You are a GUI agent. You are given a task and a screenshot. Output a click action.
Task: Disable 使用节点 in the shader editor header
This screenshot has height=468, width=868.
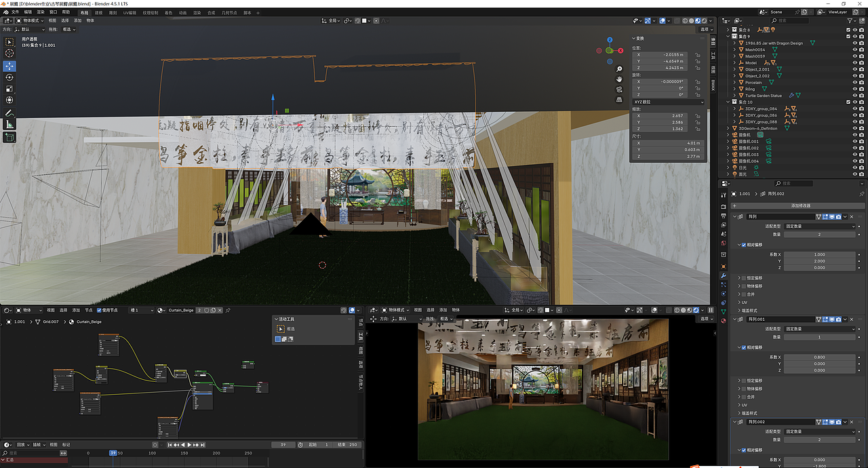click(x=99, y=309)
